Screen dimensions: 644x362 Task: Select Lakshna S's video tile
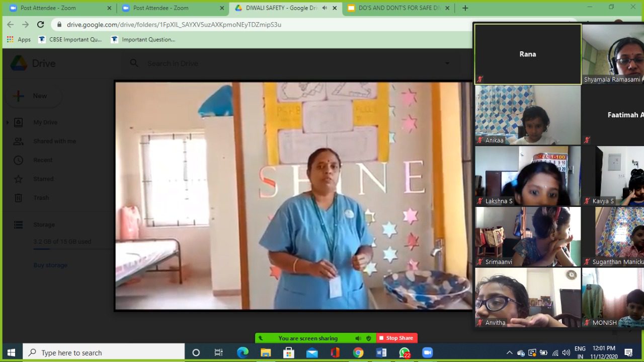[528, 176]
